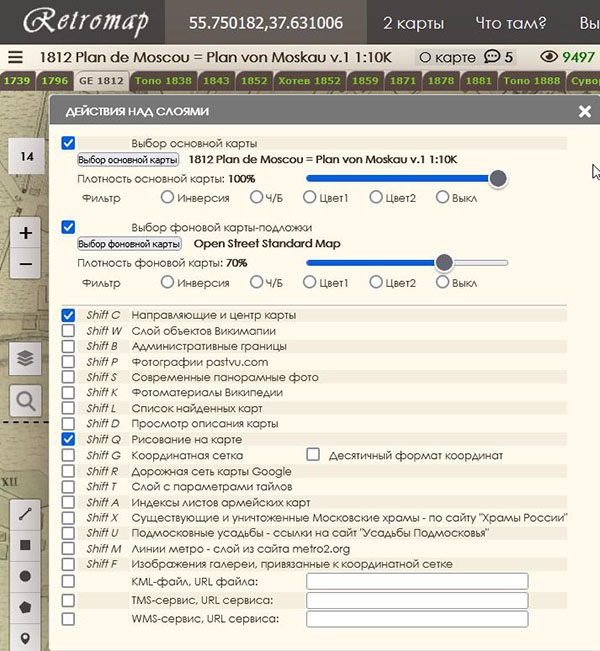
Task: Open the hamburger menu
Action: point(15,58)
